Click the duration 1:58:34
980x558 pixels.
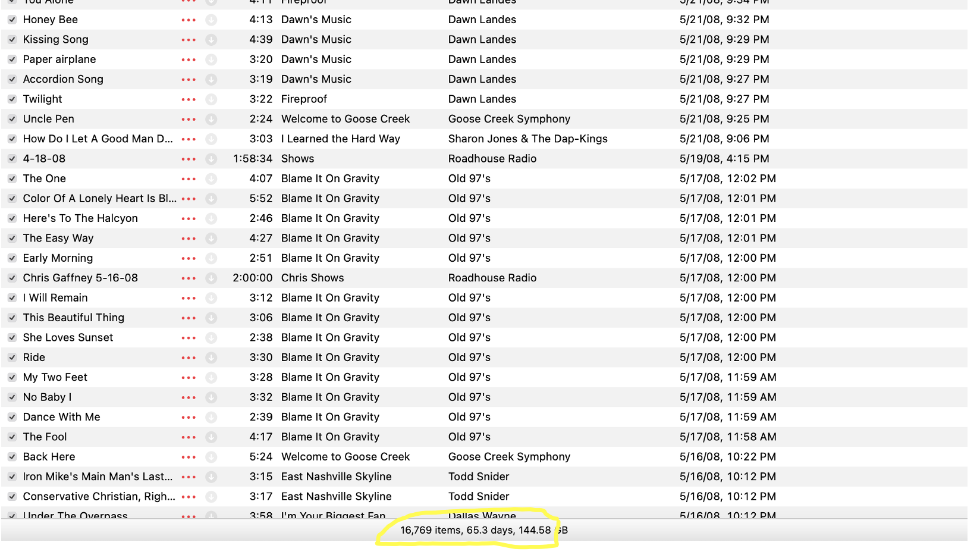253,159
